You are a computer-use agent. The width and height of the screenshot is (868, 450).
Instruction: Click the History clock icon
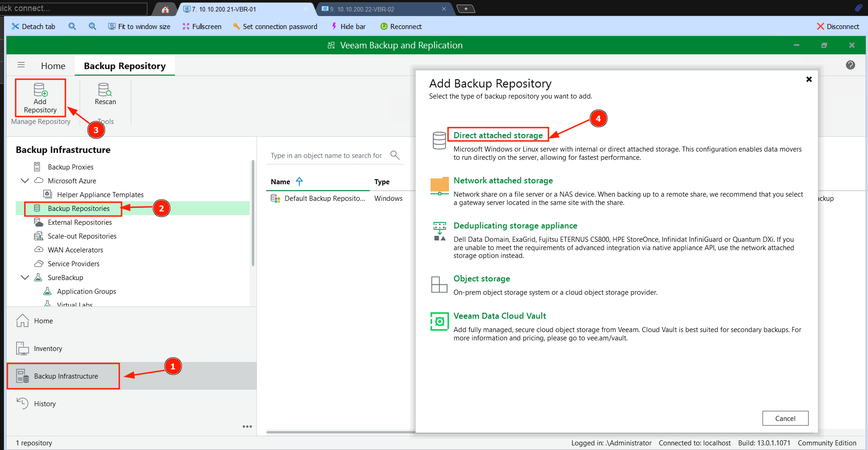23,403
